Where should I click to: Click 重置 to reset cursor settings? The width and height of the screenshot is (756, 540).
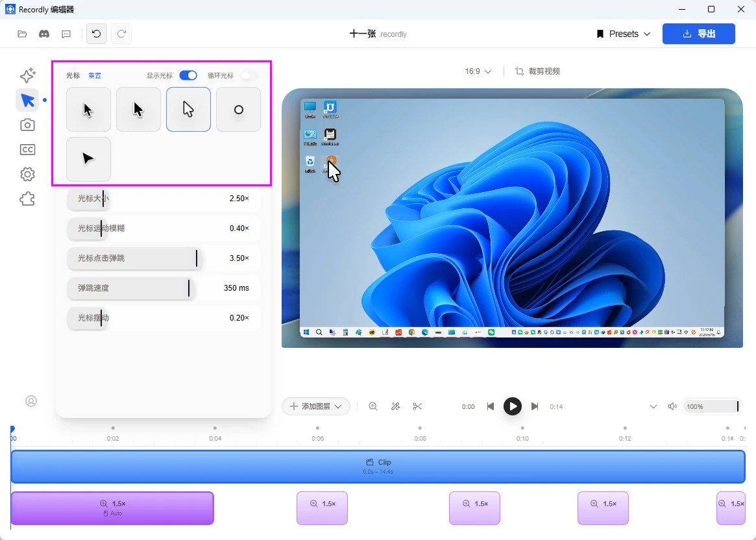95,76
